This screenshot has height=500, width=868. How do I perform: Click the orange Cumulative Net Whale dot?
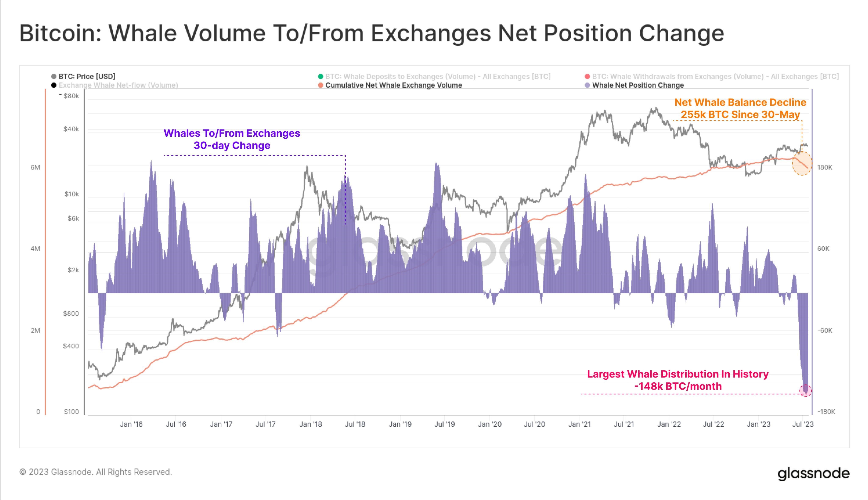321,85
